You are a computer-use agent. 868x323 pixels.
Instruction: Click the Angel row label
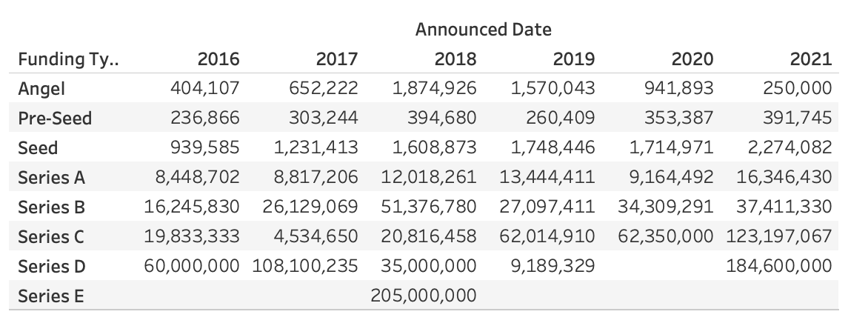point(41,89)
